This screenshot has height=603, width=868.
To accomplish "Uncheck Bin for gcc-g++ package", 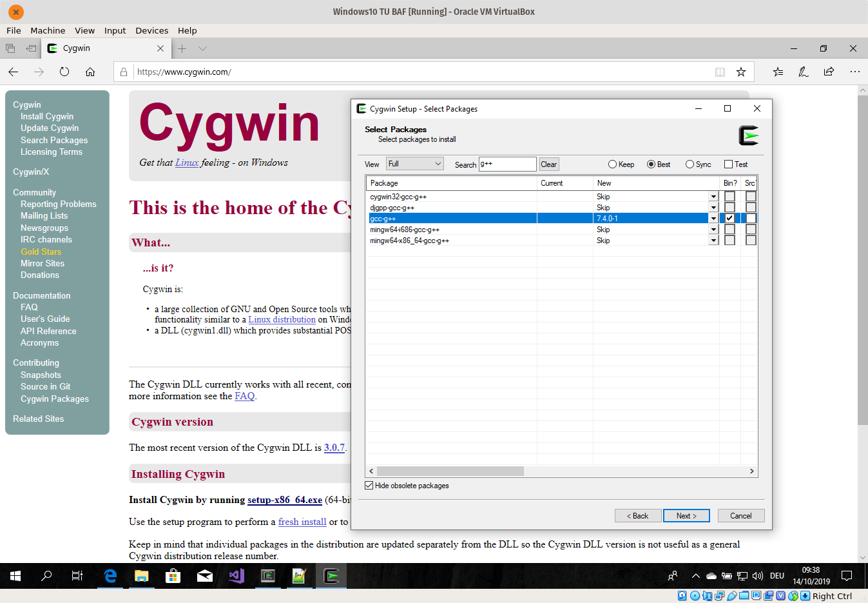I will [x=729, y=219].
